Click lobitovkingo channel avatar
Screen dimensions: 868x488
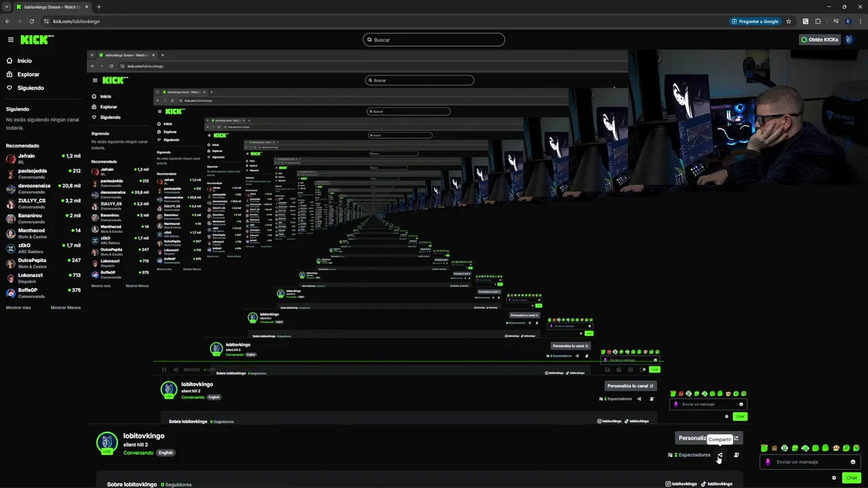point(107,443)
